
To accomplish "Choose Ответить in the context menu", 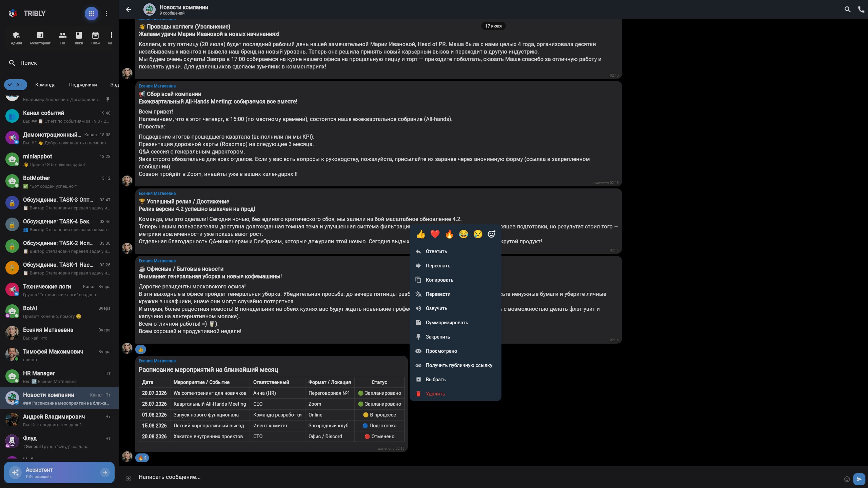I will click(455, 251).
